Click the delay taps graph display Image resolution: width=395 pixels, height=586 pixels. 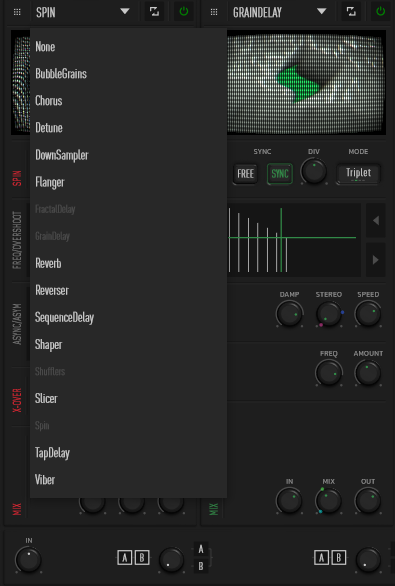click(x=294, y=240)
